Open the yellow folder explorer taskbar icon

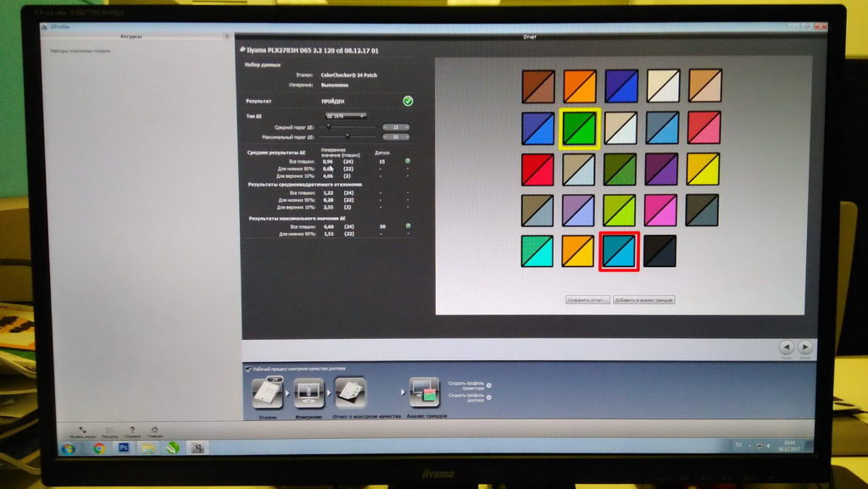(x=147, y=447)
